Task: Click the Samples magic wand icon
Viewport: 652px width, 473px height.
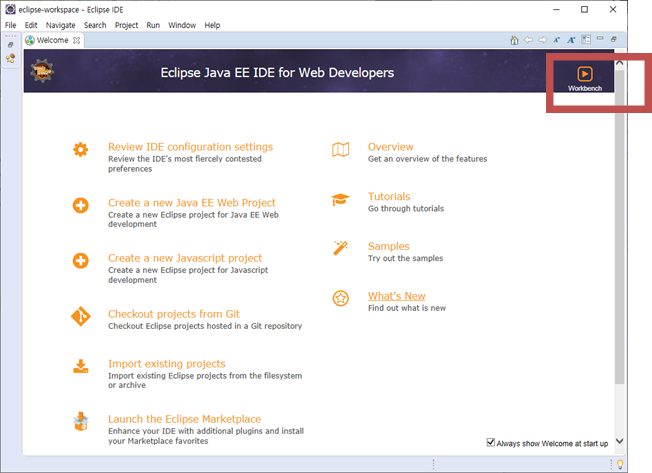Action: coord(341,248)
